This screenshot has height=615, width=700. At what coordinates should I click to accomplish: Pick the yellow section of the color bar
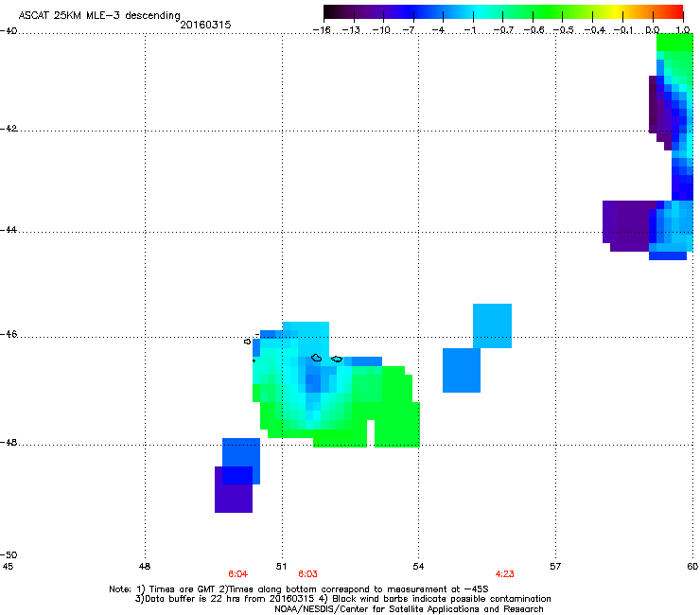click(618, 11)
